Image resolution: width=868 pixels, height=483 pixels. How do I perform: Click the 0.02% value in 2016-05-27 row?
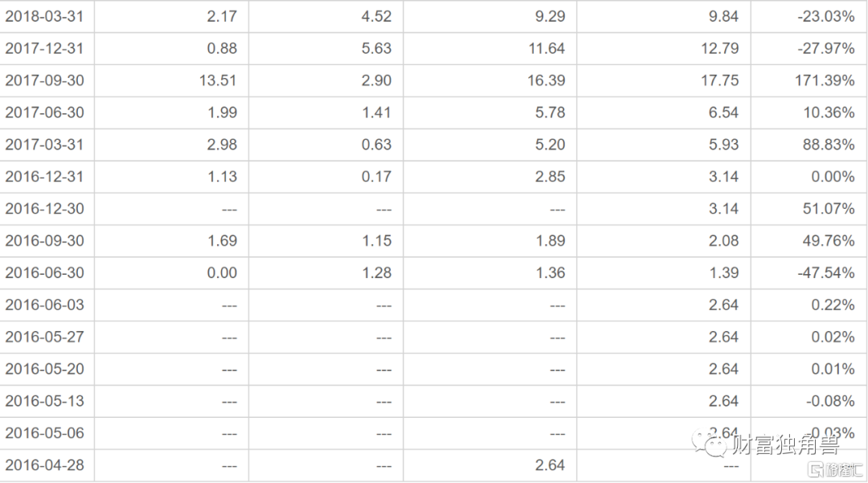pyautogui.click(x=833, y=338)
